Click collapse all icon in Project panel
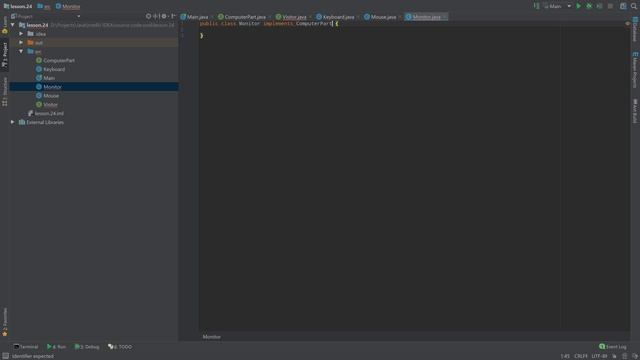640x360 pixels. click(156, 16)
